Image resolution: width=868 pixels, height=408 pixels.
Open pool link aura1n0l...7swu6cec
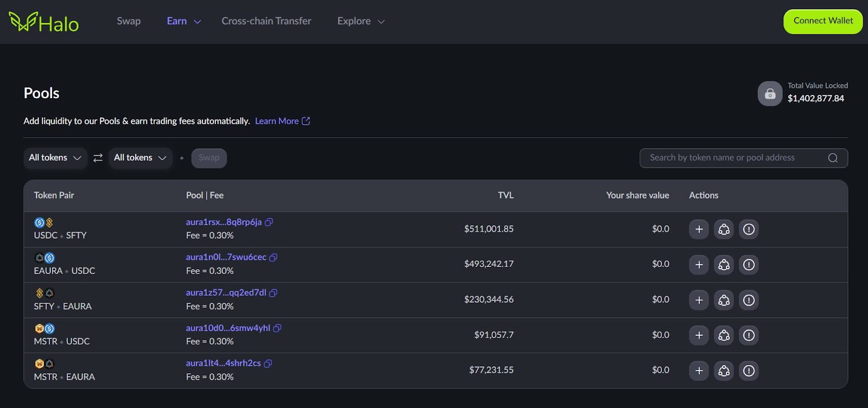click(226, 257)
